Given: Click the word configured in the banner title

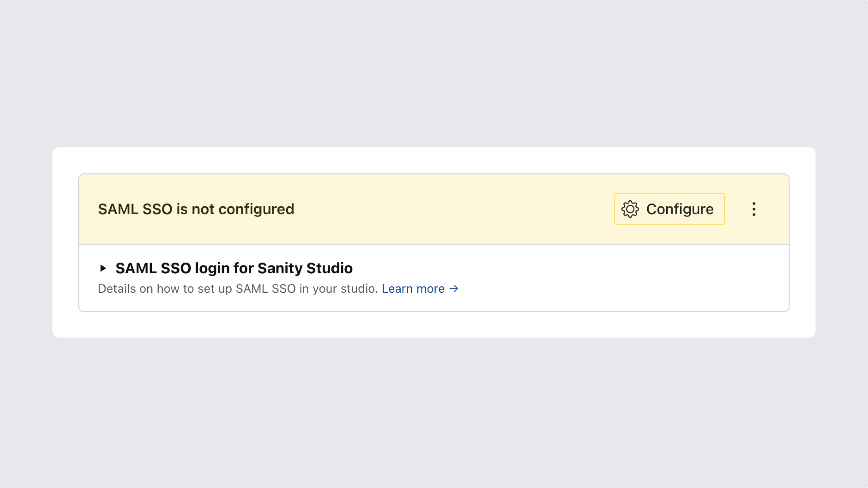Looking at the screenshot, I should tap(256, 209).
